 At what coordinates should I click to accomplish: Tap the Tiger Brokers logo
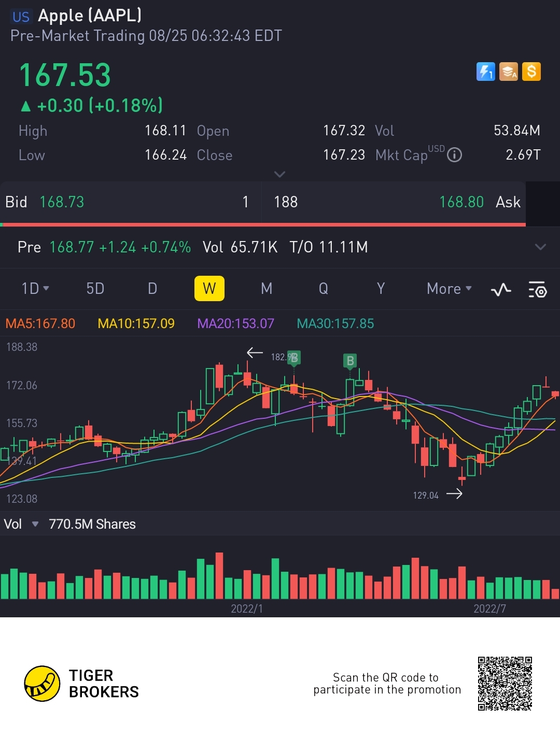coord(82,684)
